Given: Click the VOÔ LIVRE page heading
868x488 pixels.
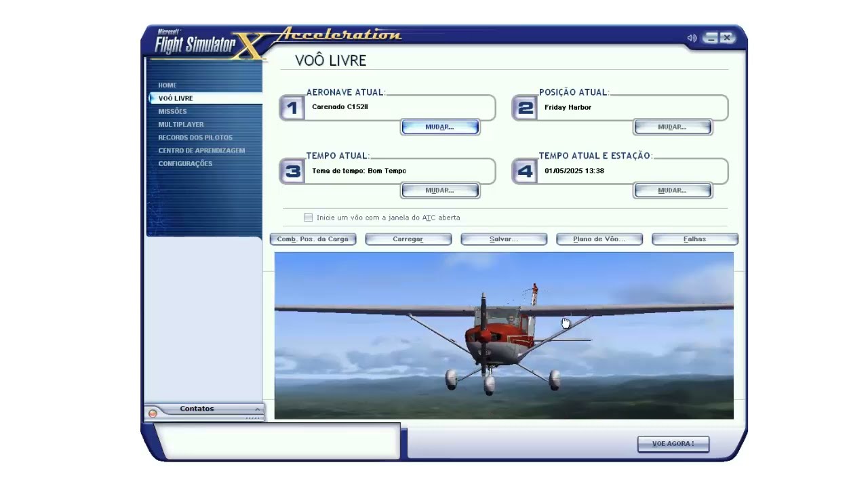Looking at the screenshot, I should [331, 60].
